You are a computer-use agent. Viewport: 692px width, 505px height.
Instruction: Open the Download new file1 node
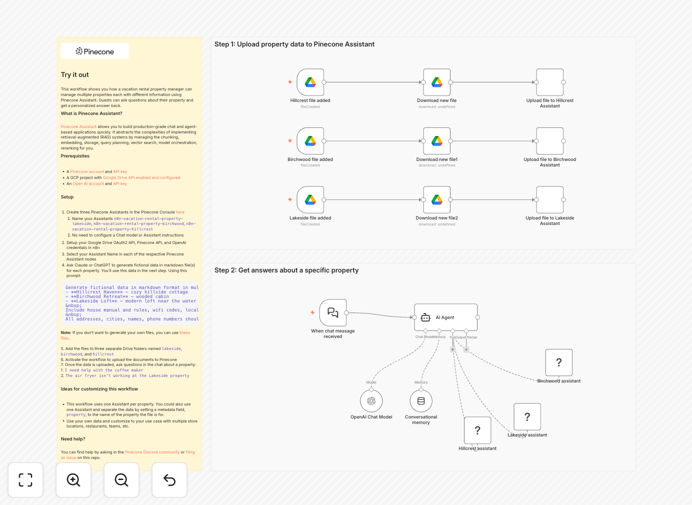[x=436, y=141]
